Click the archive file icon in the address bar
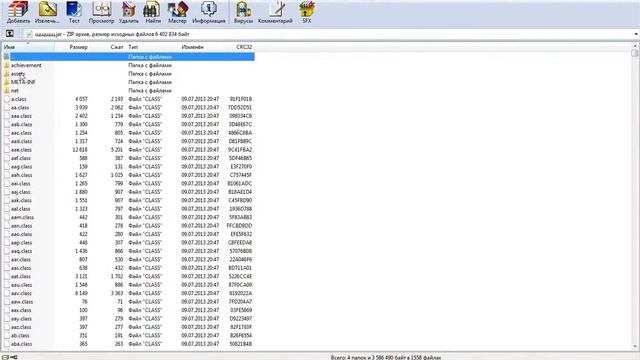Viewport: 640px width, 360px height. point(29,34)
